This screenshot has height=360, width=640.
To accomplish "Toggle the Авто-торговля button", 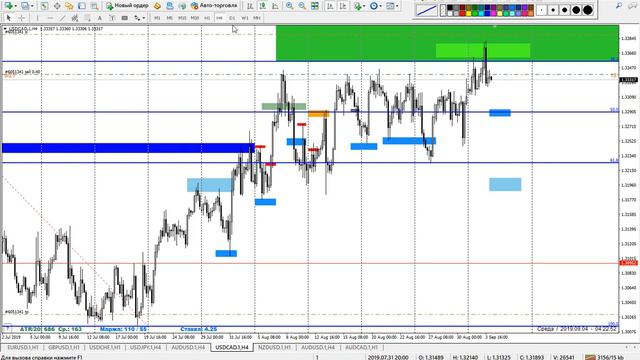I will 214,6.
